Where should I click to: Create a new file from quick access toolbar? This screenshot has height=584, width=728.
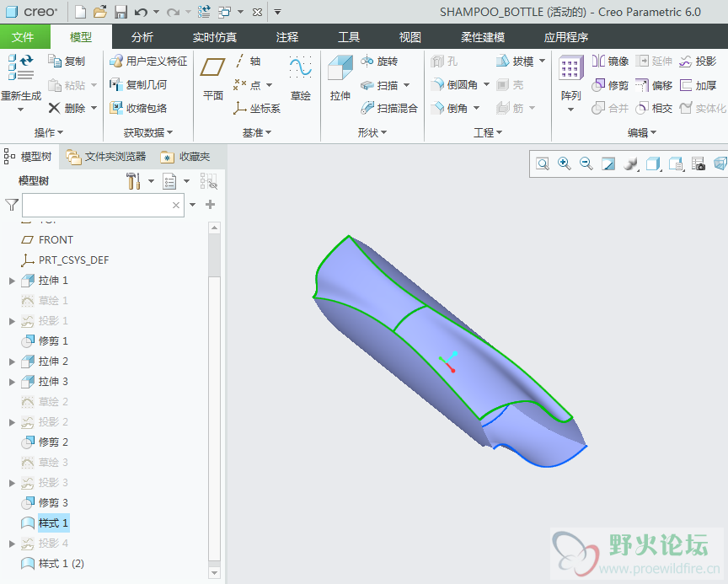[x=80, y=12]
